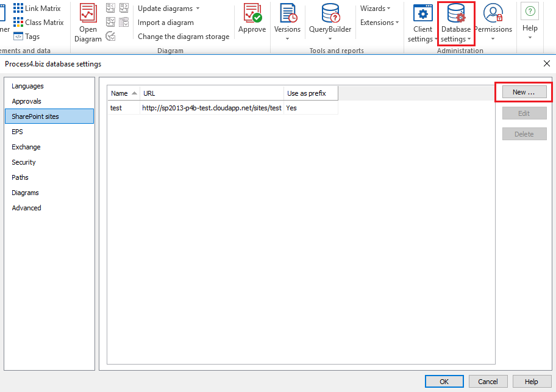The height and width of the screenshot is (392, 556).
Task: Open the Class Matrix tool
Action: [38, 23]
